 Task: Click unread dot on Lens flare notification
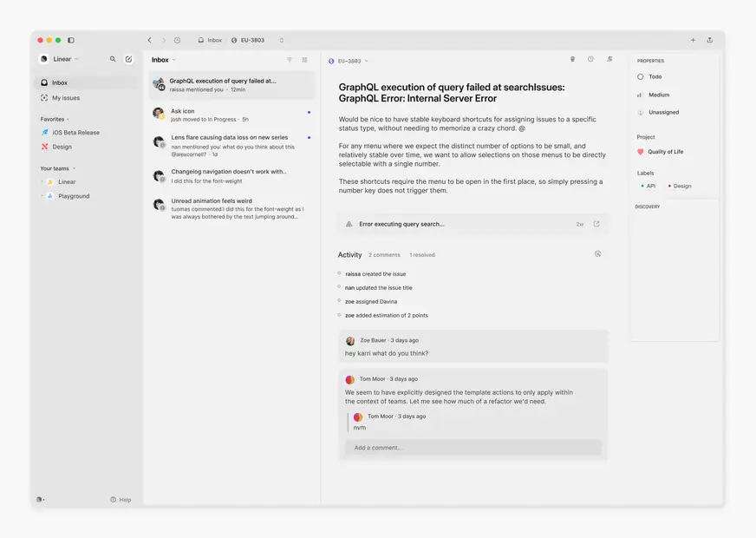[x=309, y=137]
